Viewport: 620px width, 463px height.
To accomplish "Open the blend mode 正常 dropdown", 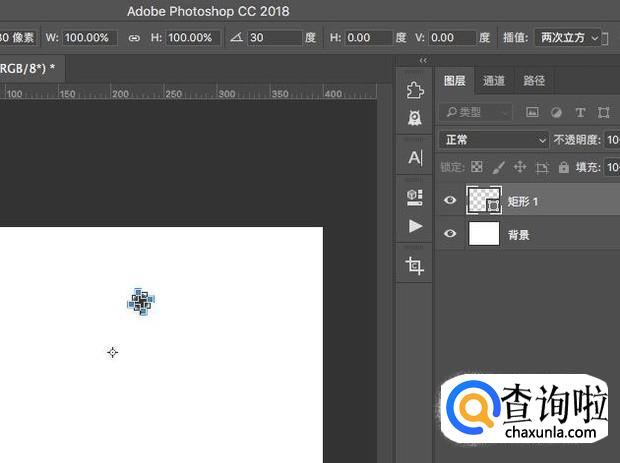I will click(x=494, y=140).
